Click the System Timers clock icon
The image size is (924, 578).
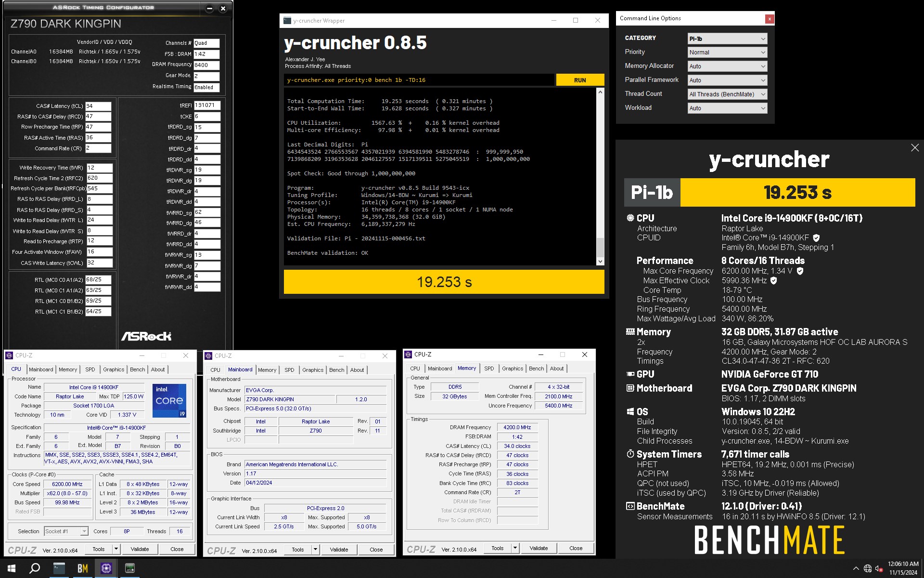pyautogui.click(x=630, y=454)
